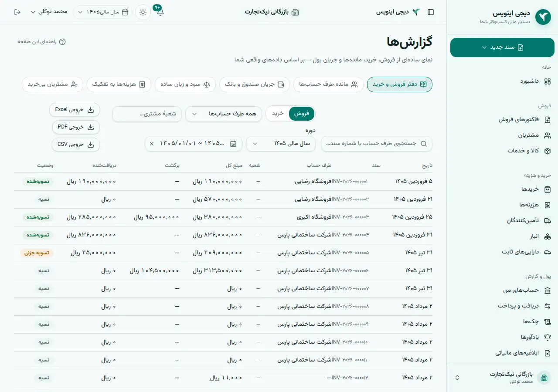Go to فاکتورهای فروش in sidebar
Image resolution: width=558 pixels, height=392 pixels.
[502, 119]
